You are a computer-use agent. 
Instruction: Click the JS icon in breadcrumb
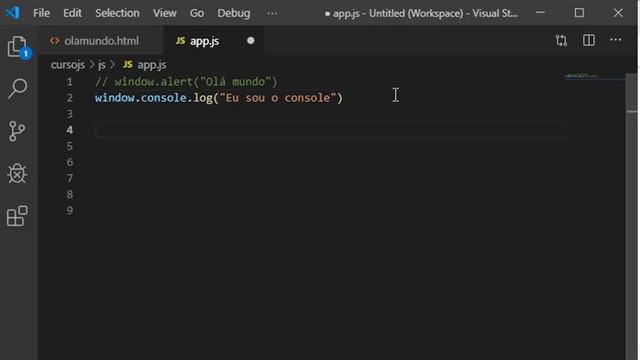point(128,64)
